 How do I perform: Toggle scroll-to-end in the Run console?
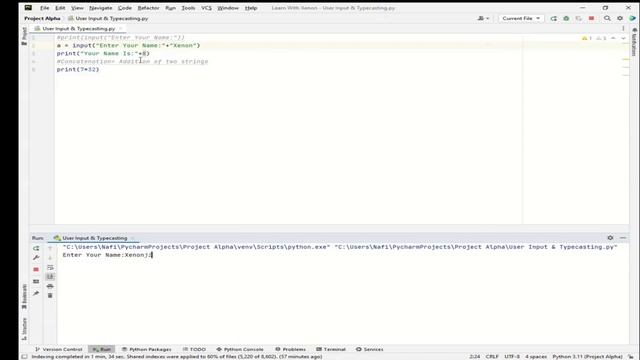50,277
